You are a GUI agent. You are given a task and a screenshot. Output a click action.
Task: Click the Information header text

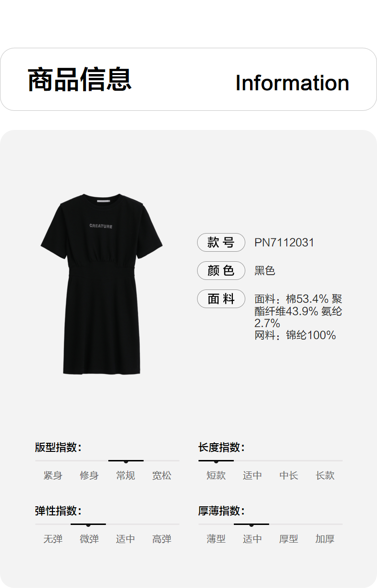(x=292, y=83)
